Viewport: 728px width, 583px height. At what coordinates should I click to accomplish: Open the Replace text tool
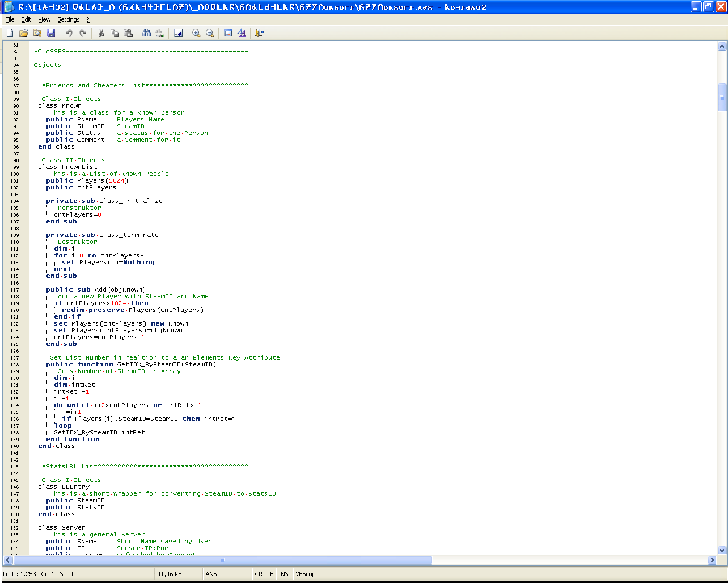[x=160, y=33]
